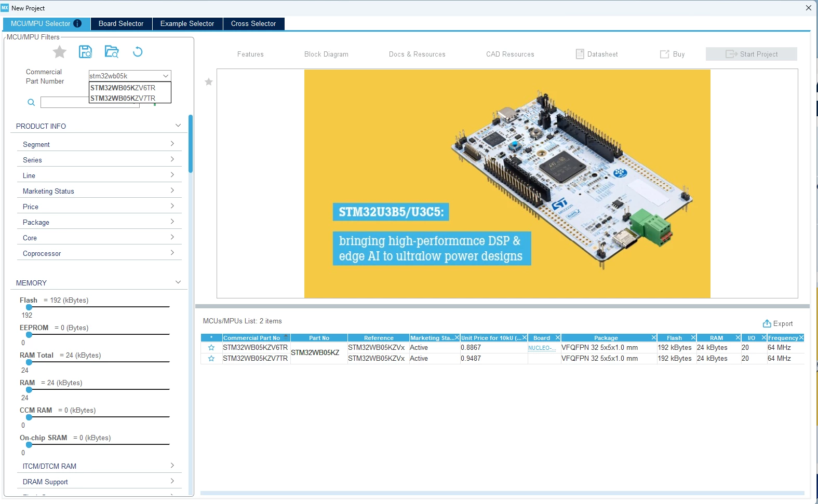This screenshot has height=504, width=818.
Task: Sort by the Reference column header
Action: point(379,338)
